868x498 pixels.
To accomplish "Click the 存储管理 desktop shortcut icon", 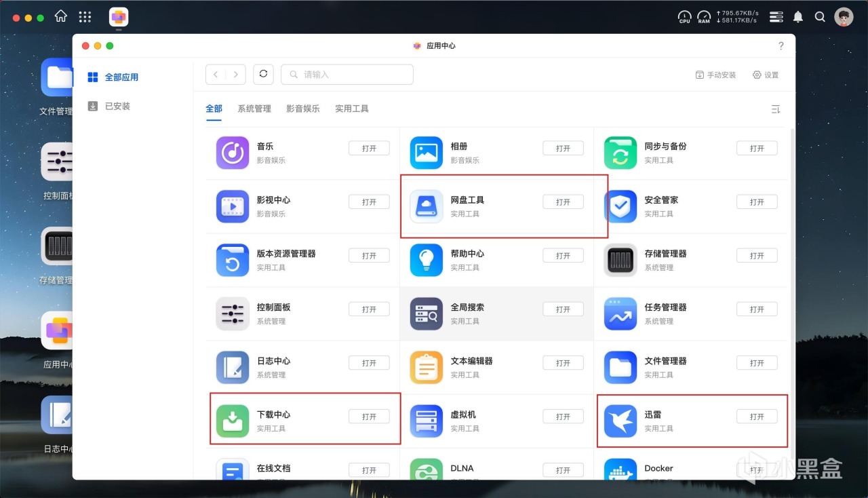I will pyautogui.click(x=57, y=246).
